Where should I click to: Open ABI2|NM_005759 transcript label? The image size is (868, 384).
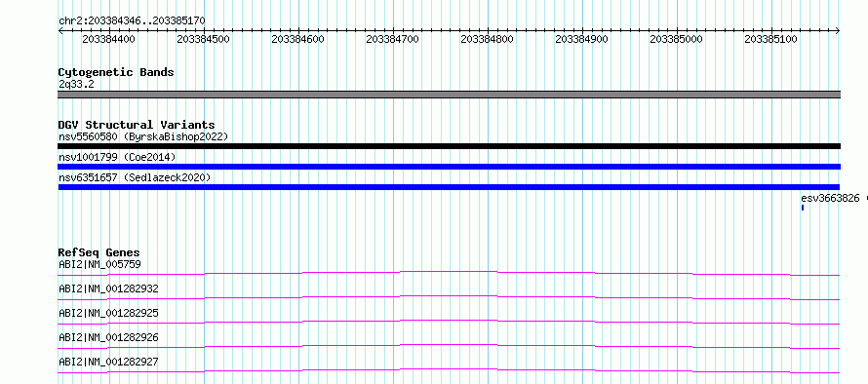point(99,264)
